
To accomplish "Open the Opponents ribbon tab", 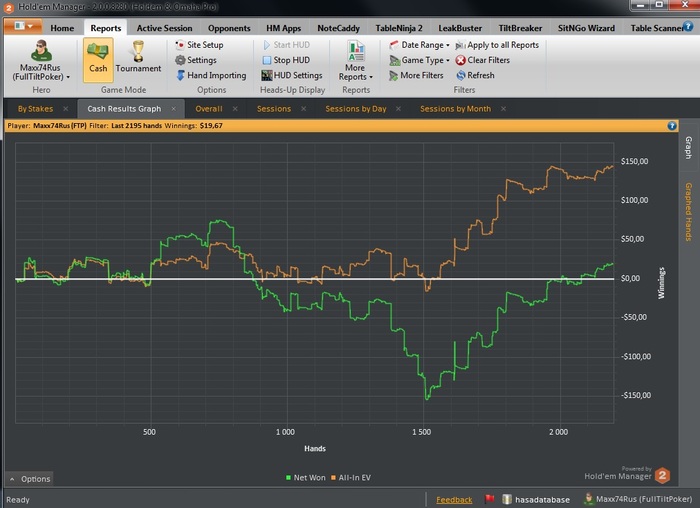I will pos(229,28).
